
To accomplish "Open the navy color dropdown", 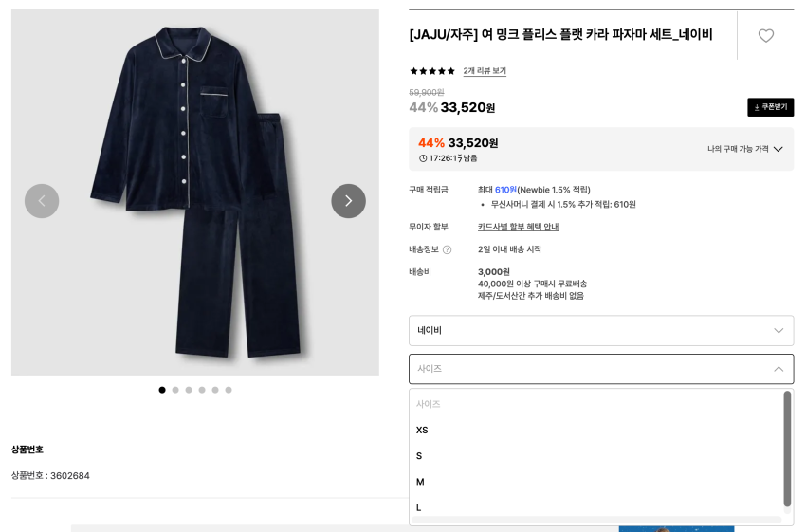I will (x=600, y=330).
